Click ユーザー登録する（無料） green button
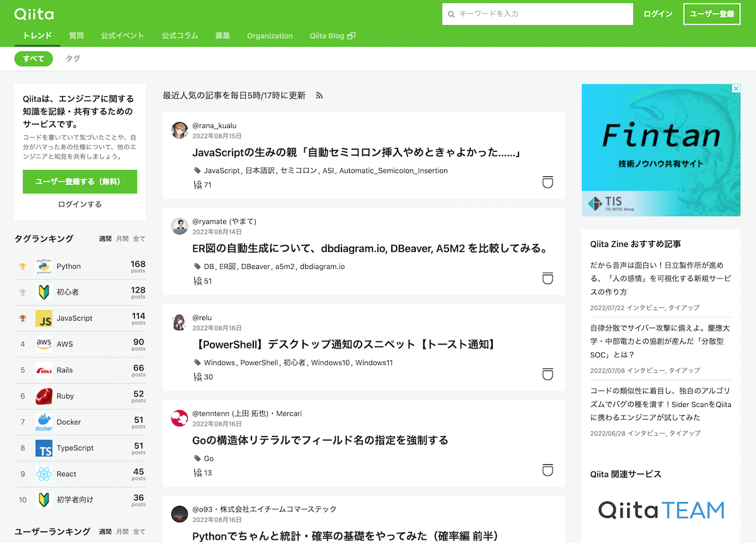Screen dimensions: 756x543 tap(80, 181)
